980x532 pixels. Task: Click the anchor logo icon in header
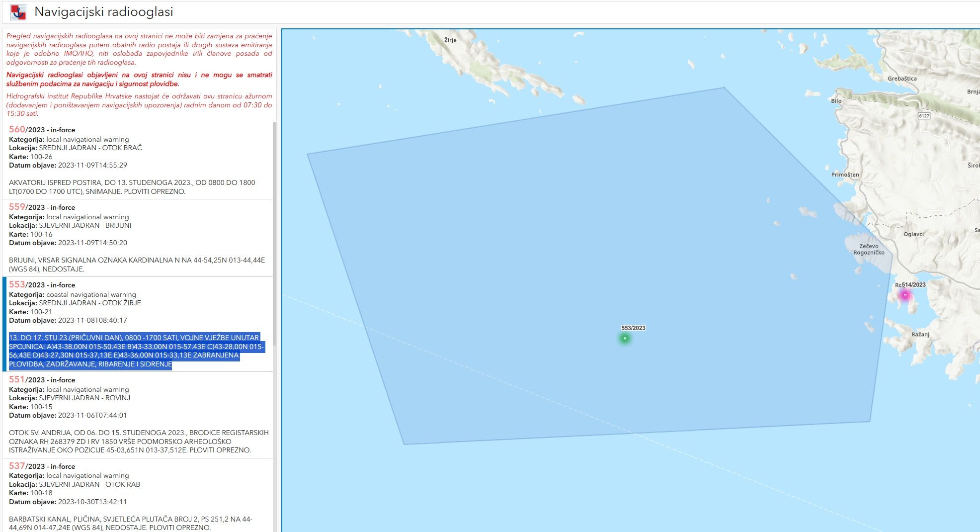tap(18, 12)
